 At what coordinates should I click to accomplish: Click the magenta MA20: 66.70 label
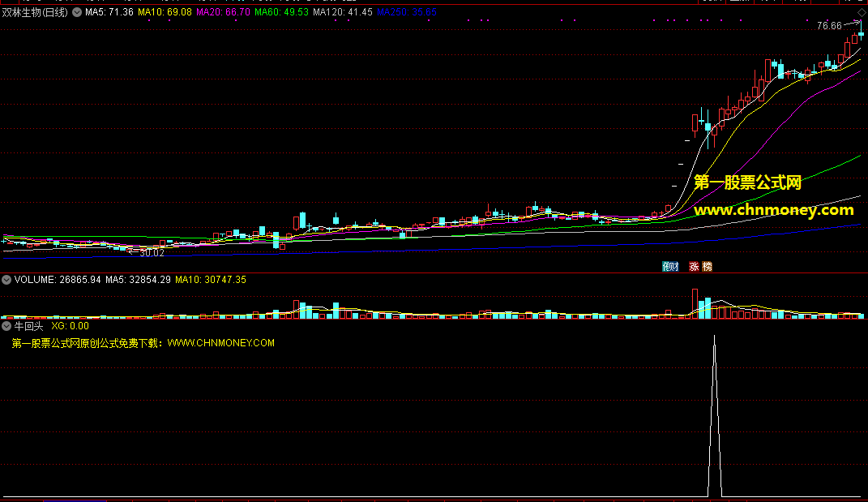click(223, 12)
